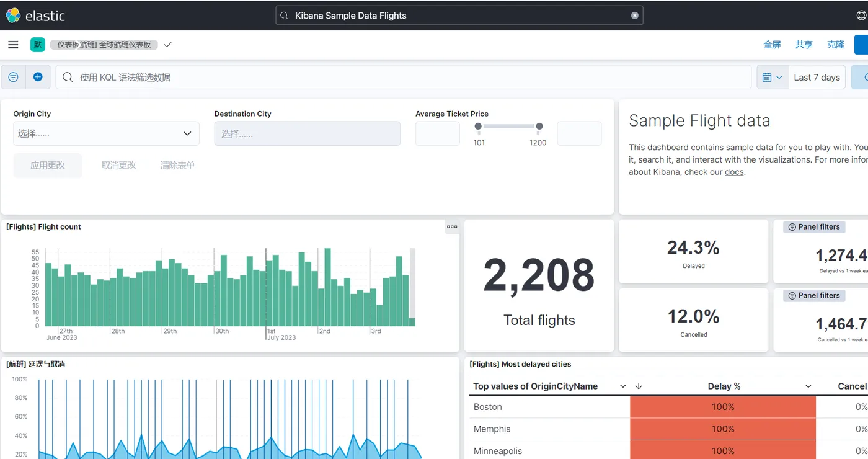The width and height of the screenshot is (868, 459).
Task: Click the Sample Flight data heading
Action: point(699,121)
